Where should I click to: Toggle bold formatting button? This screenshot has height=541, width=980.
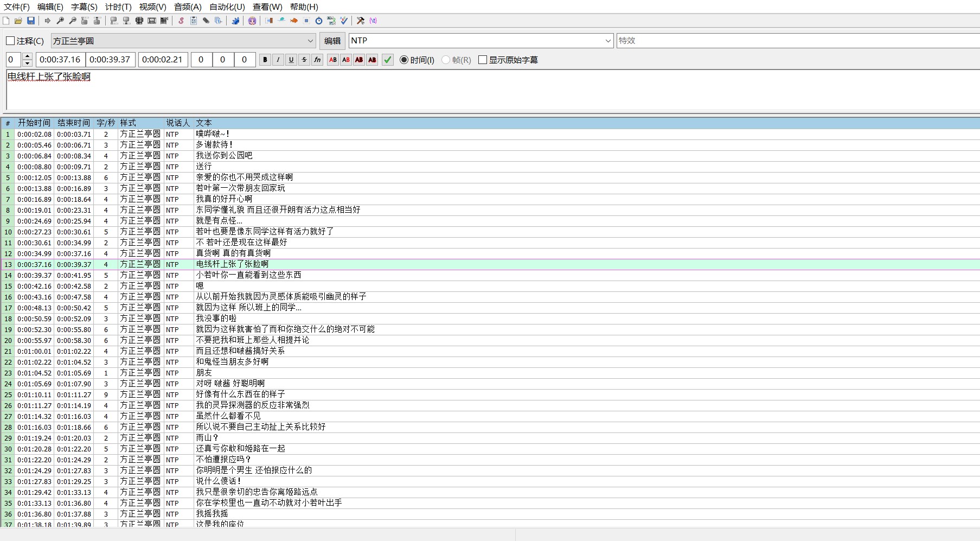coord(265,60)
